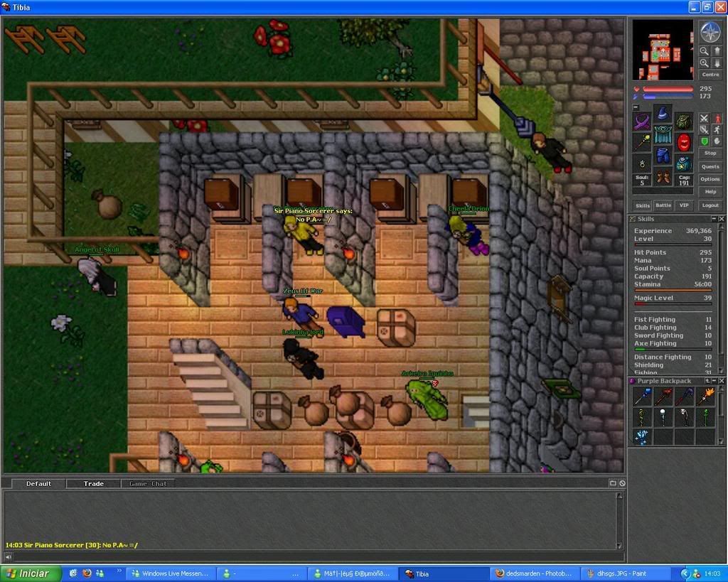This screenshot has width=728, height=582.
Task: Enable secure mode green shield
Action: [704, 141]
